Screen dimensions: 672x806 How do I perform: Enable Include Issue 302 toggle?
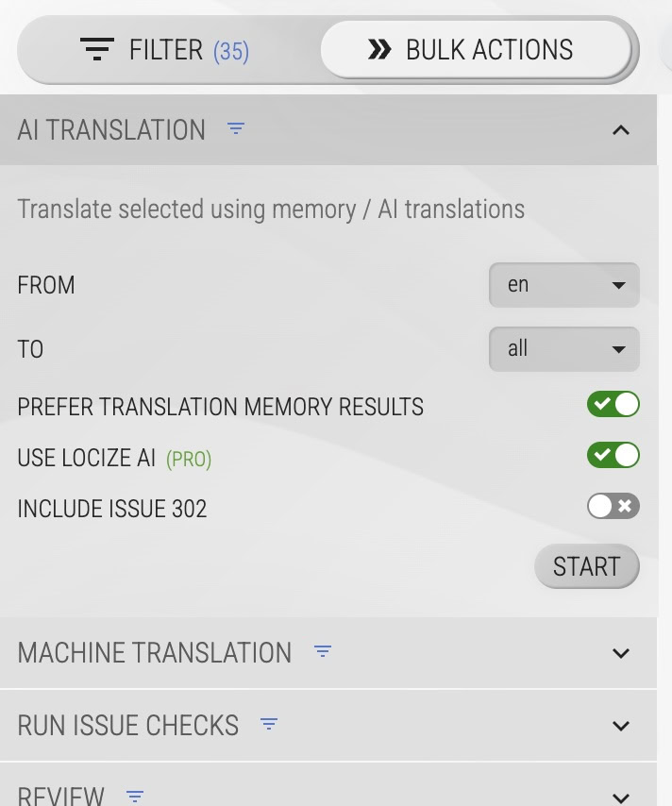coord(613,507)
